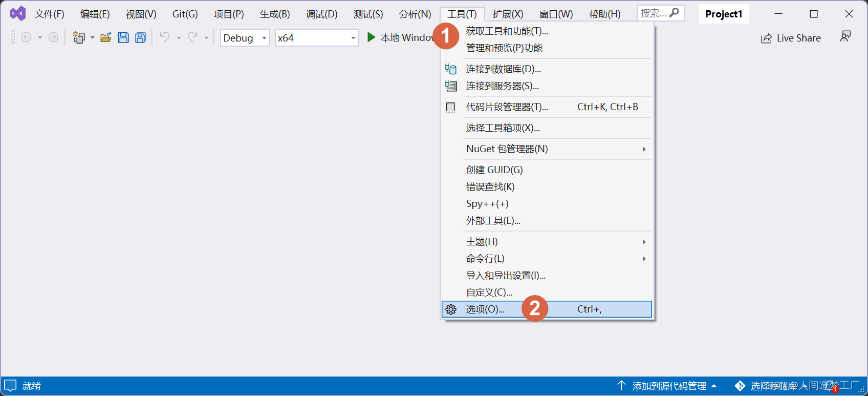This screenshot has width=868, height=396.
Task: Open the 生成(B) menu
Action: (x=275, y=14)
